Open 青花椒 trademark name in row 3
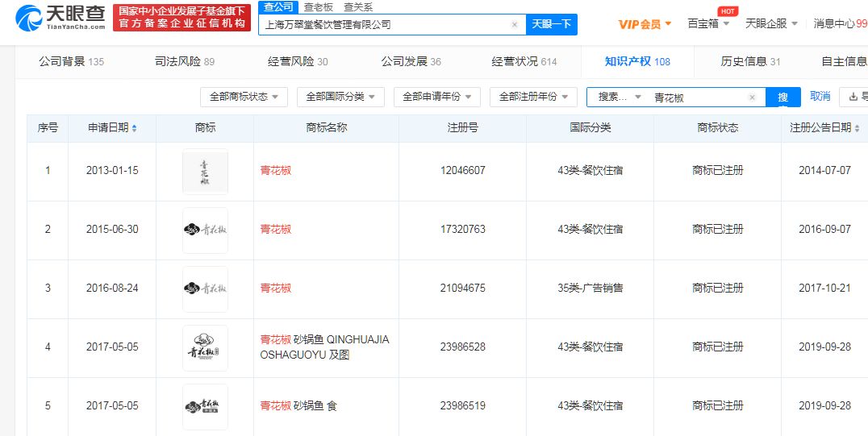Screen dimensions: 868x436 click(x=276, y=288)
